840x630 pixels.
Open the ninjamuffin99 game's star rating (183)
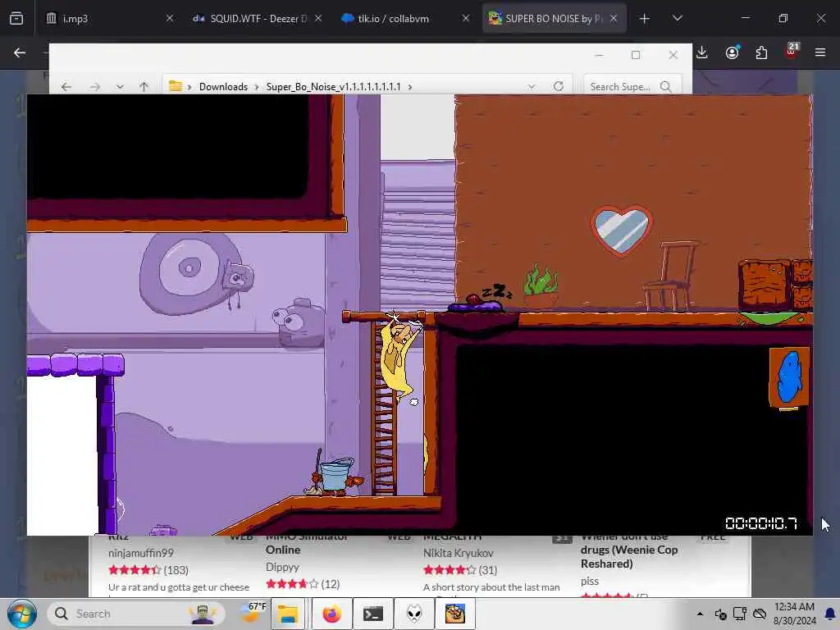[148, 570]
